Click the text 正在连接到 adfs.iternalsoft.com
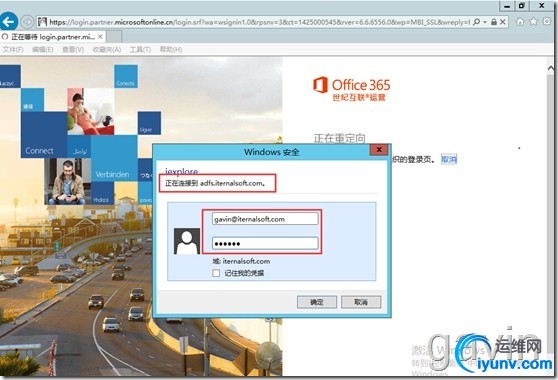Image resolution: width=558 pixels, height=380 pixels. coord(215,183)
